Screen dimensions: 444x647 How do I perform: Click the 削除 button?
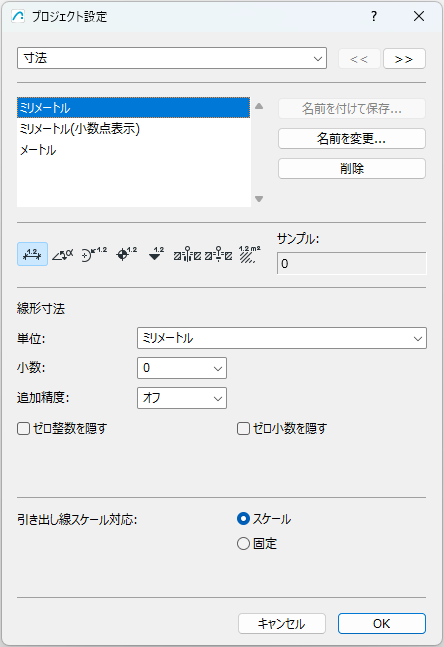click(352, 169)
